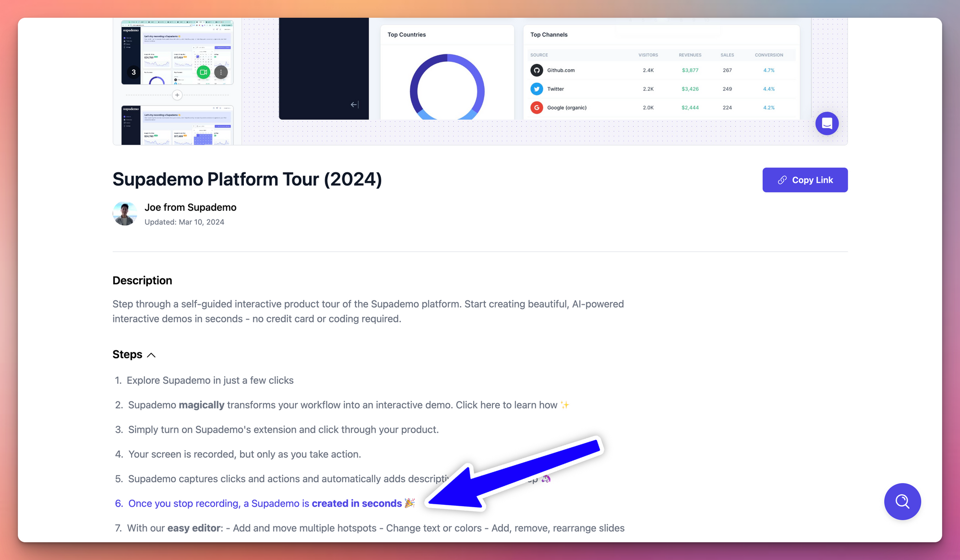Viewport: 960px width, 560px height.
Task: Click the Github logo icon in Top Channels
Action: [x=537, y=70]
